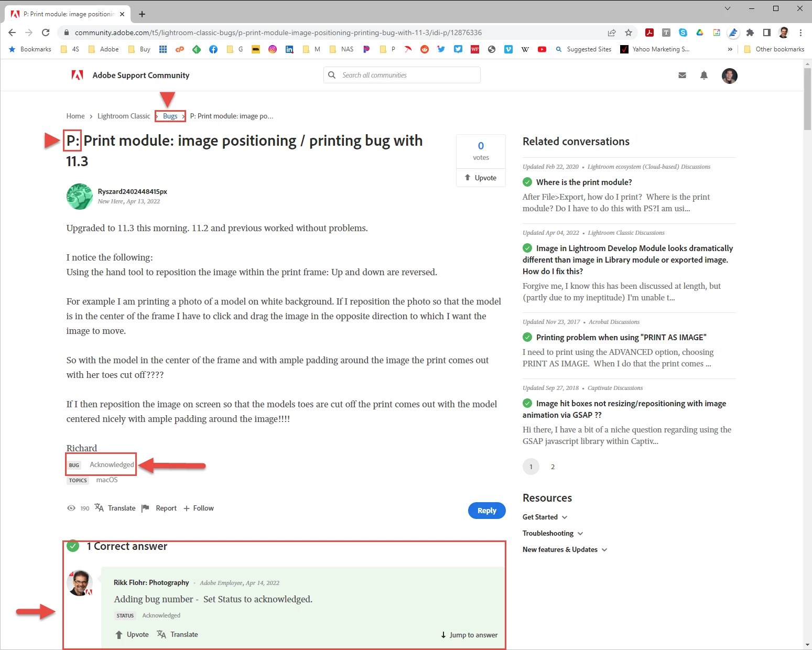Show more bookmarks with the double chevron
Screen dimensions: 812x650
(x=730, y=49)
